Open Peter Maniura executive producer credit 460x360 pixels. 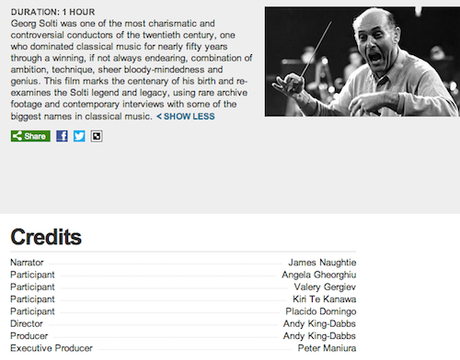327,348
